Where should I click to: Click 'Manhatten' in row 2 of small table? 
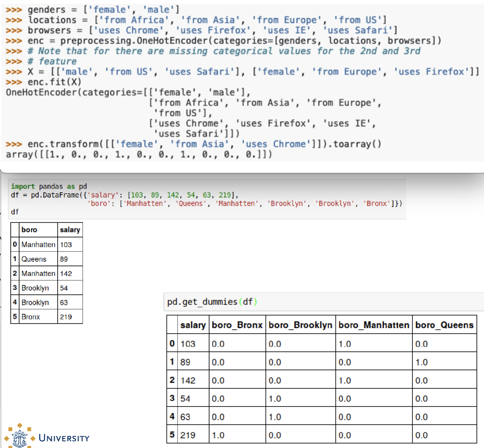(38, 274)
